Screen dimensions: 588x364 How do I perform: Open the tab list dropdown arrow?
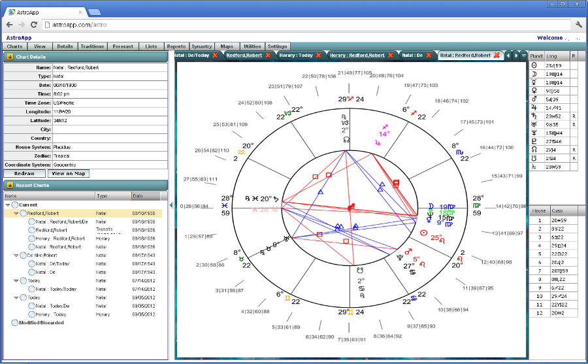pyautogui.click(x=524, y=56)
